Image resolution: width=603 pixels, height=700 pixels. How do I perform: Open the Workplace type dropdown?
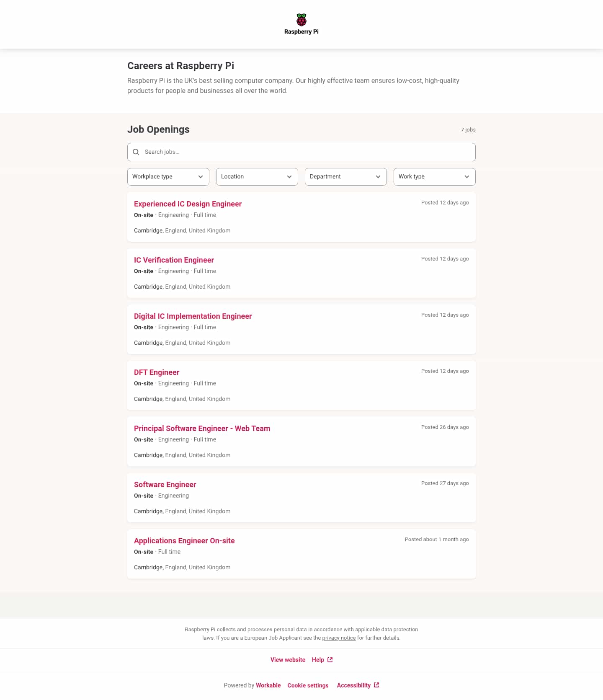(168, 177)
